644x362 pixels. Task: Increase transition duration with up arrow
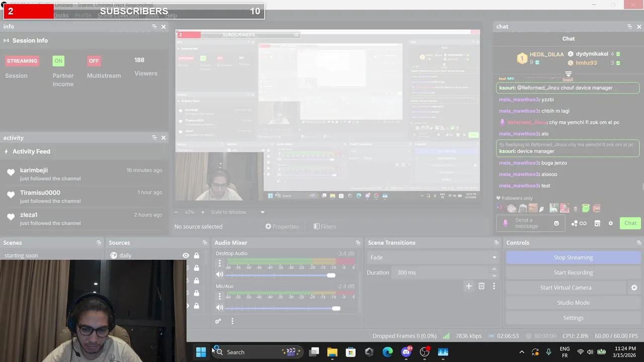(494, 269)
